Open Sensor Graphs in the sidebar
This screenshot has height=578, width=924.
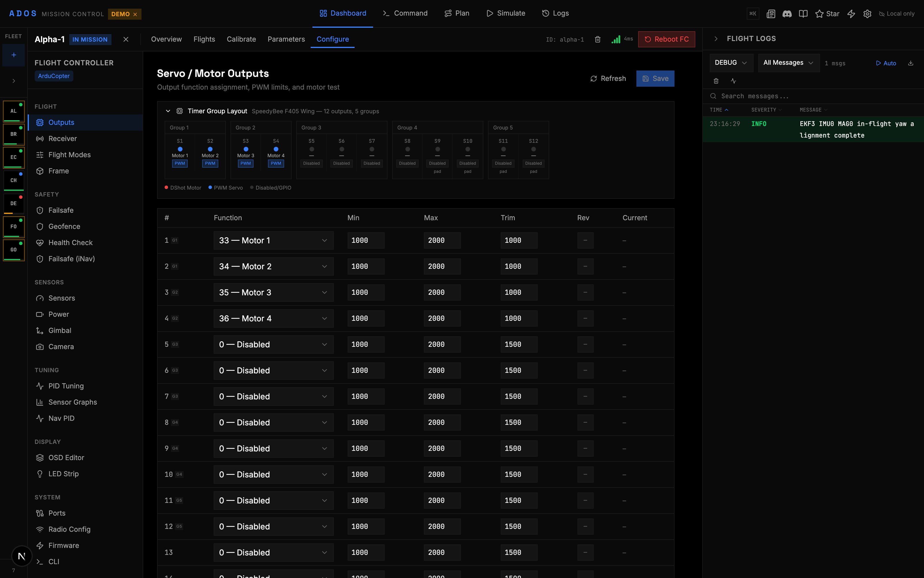pyautogui.click(x=85, y=402)
